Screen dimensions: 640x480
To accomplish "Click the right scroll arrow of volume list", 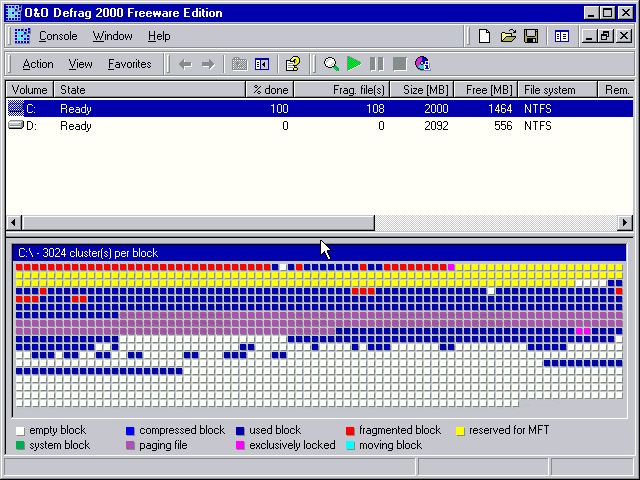I will (625, 223).
